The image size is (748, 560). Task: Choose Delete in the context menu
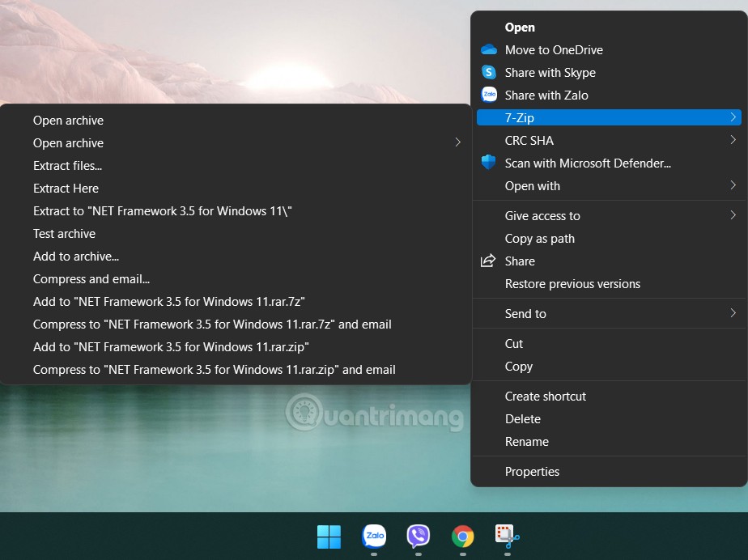click(x=609, y=419)
